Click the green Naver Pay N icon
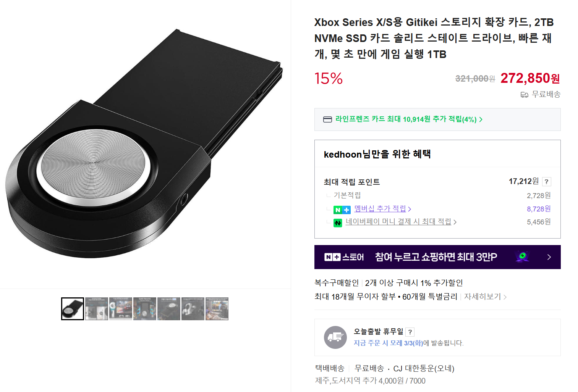Image resolution: width=578 pixels, height=392 pixels. 338,223
